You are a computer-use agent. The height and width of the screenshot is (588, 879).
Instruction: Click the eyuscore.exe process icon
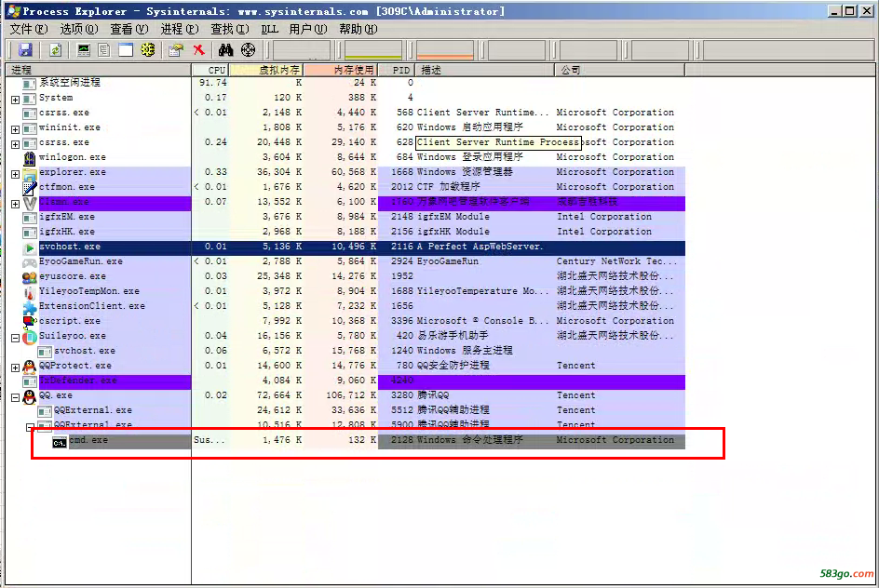point(30,277)
